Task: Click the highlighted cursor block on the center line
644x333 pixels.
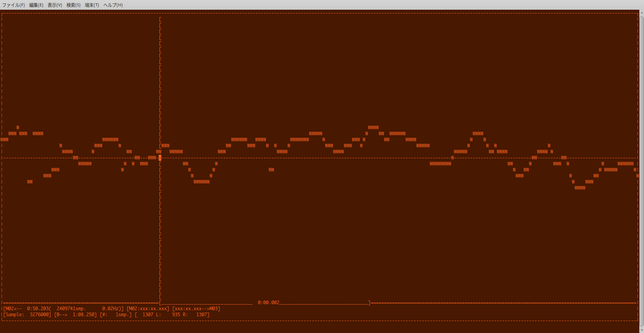Action: pyautogui.click(x=160, y=158)
